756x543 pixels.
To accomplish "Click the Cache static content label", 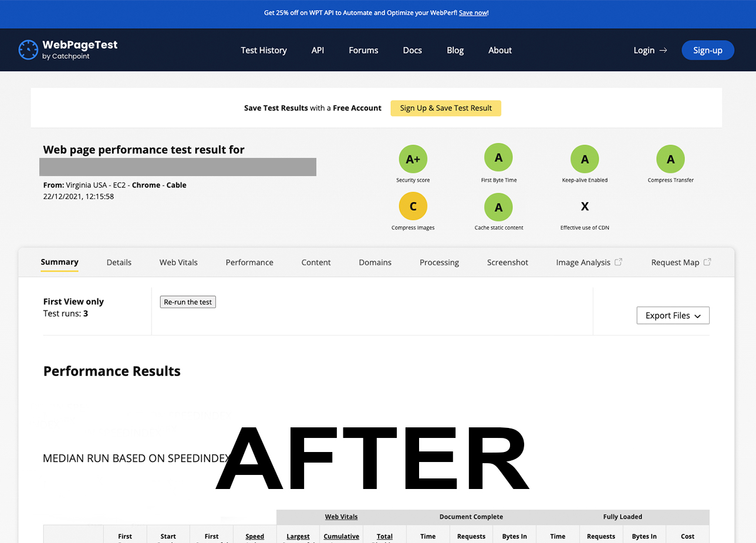I will (x=499, y=228).
